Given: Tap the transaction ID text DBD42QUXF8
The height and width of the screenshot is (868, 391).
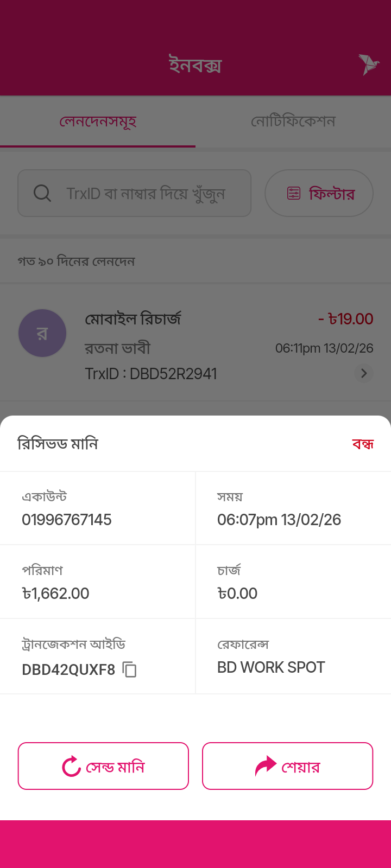Looking at the screenshot, I should click(68, 670).
